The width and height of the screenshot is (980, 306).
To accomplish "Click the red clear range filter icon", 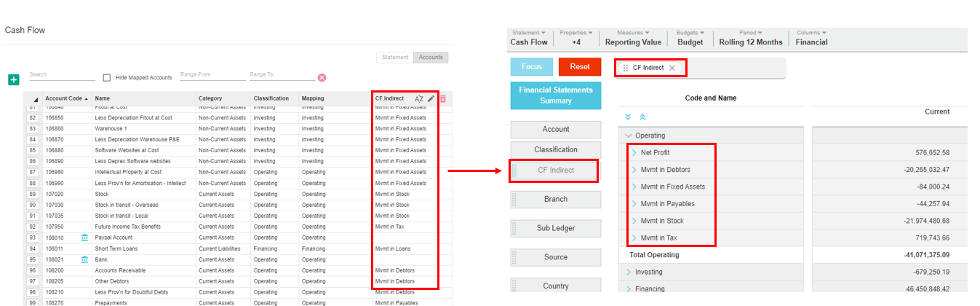I will (x=322, y=78).
